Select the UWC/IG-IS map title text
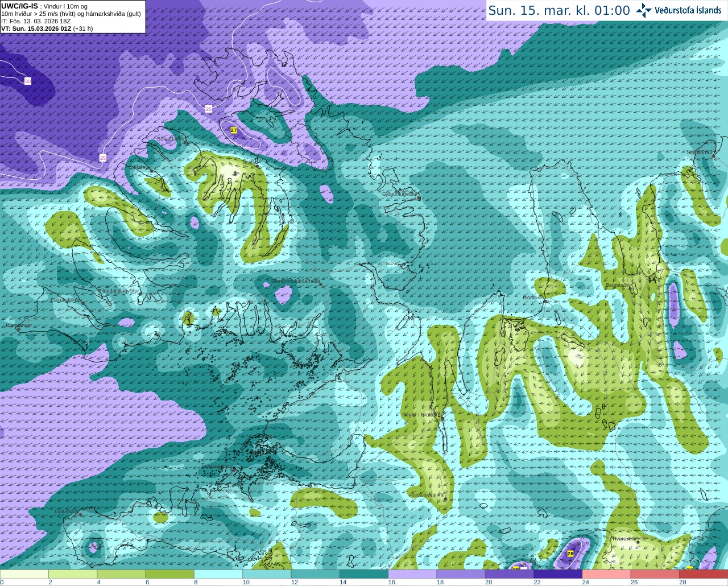Image resolution: width=728 pixels, height=586 pixels. [x=20, y=6]
